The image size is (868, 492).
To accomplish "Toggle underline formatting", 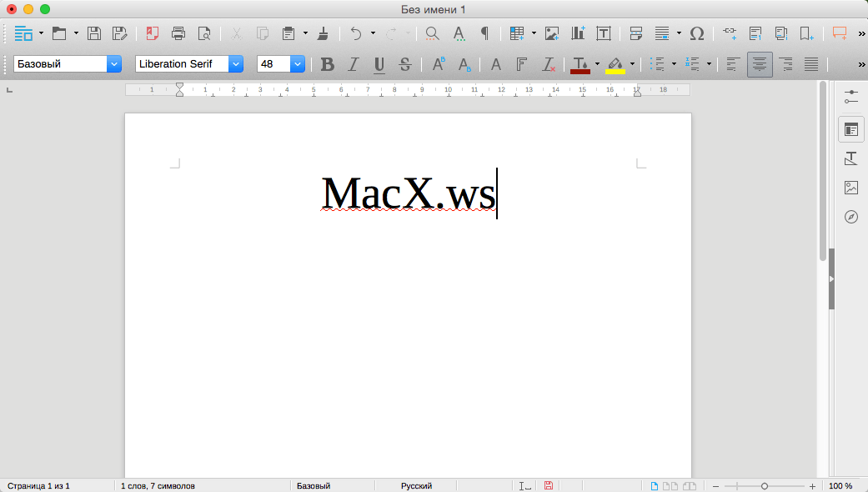I will pyautogui.click(x=379, y=64).
